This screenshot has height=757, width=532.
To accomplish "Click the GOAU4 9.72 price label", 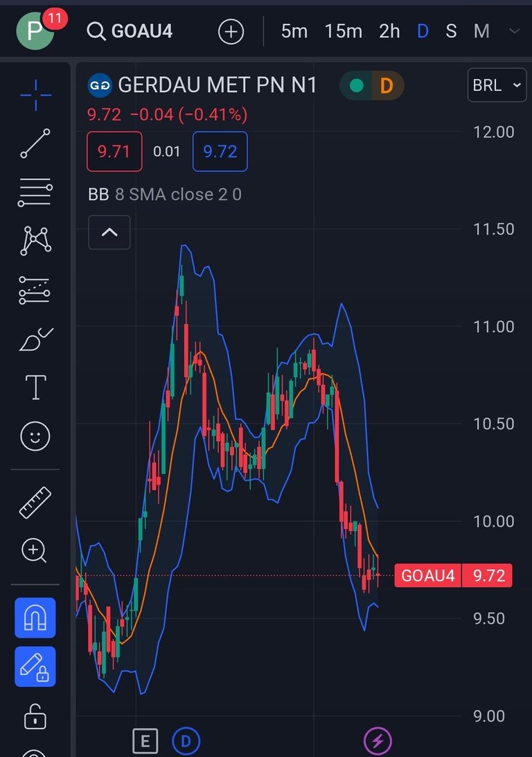I will (x=454, y=575).
